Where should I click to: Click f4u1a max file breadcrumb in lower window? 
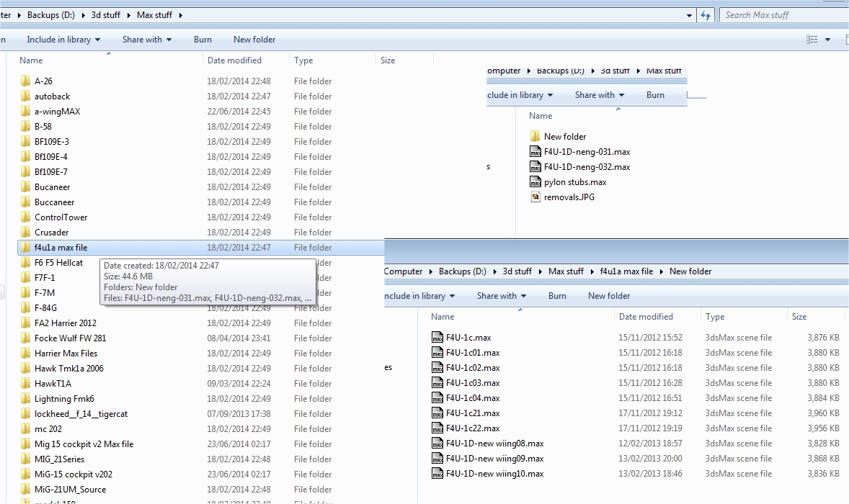click(x=626, y=271)
